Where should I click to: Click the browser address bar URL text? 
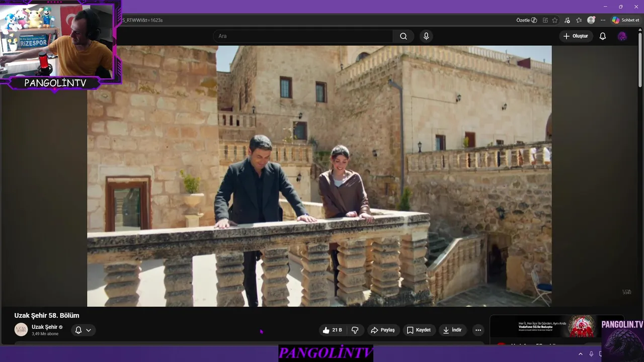click(x=142, y=20)
